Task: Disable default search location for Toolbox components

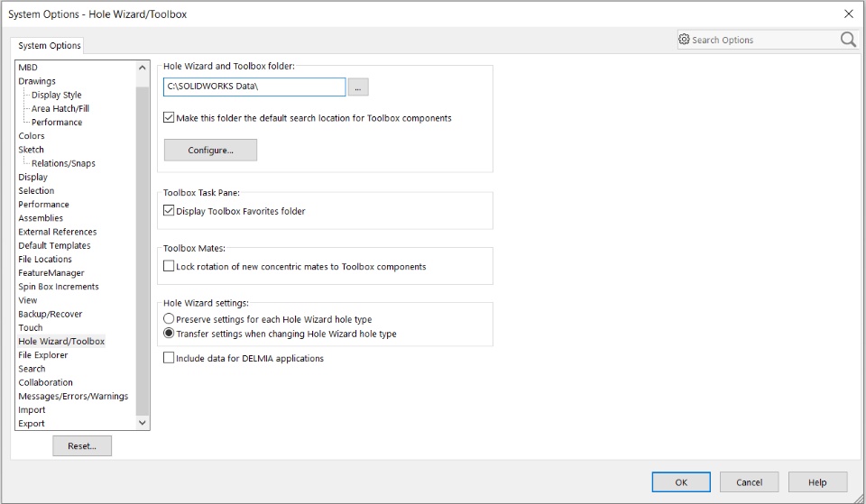Action: [169, 117]
